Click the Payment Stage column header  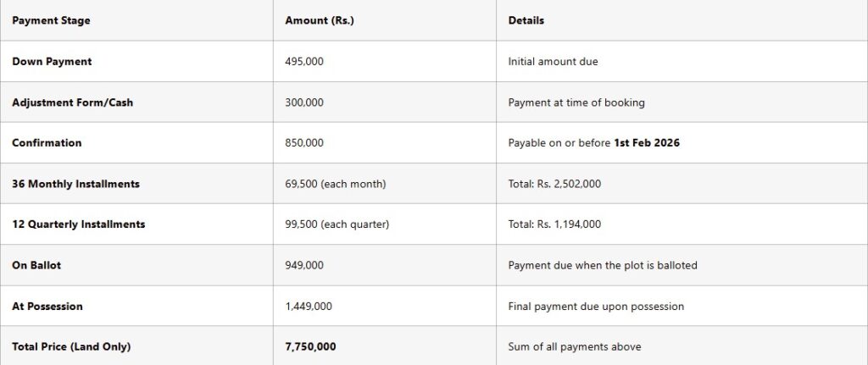point(51,20)
